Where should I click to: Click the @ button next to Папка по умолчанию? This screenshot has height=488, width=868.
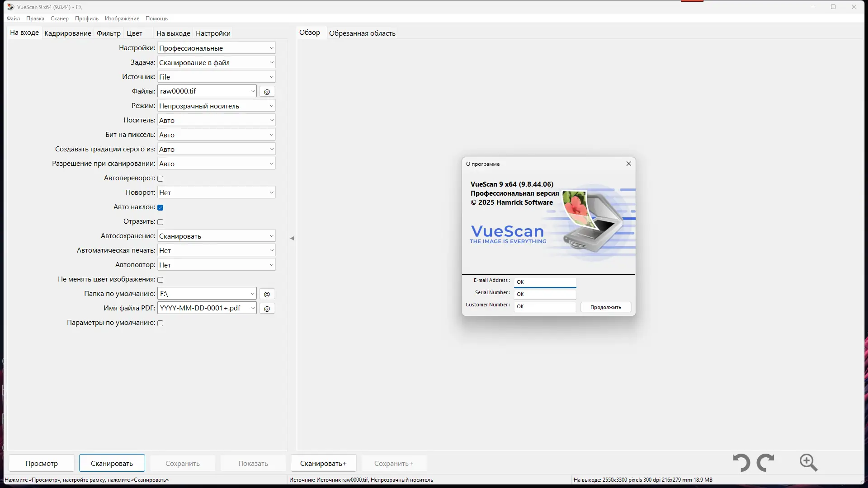pyautogui.click(x=267, y=294)
